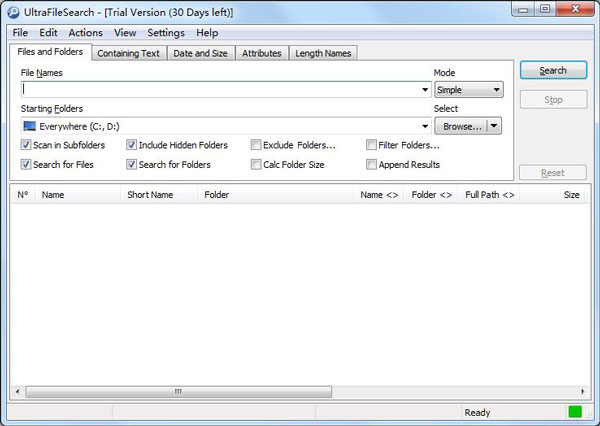Click the computer icon beside Everywhere
The width and height of the screenshot is (600, 426).
pos(29,126)
